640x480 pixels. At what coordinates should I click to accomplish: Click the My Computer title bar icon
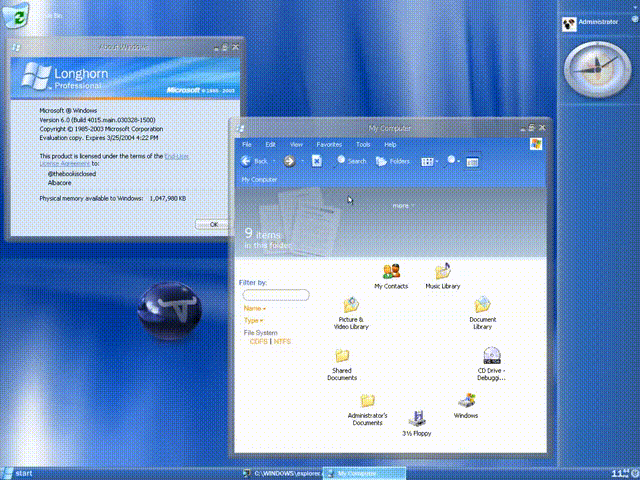point(240,128)
